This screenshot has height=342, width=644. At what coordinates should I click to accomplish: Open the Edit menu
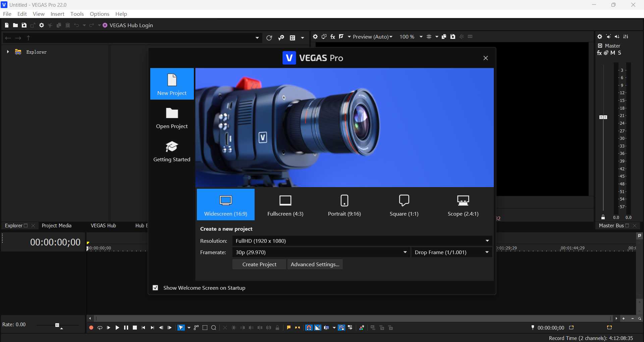(x=22, y=14)
